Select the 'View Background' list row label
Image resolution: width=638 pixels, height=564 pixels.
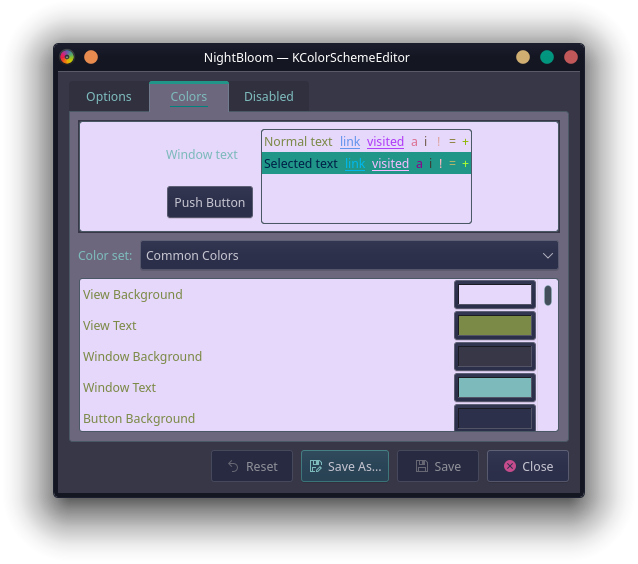coord(133,295)
